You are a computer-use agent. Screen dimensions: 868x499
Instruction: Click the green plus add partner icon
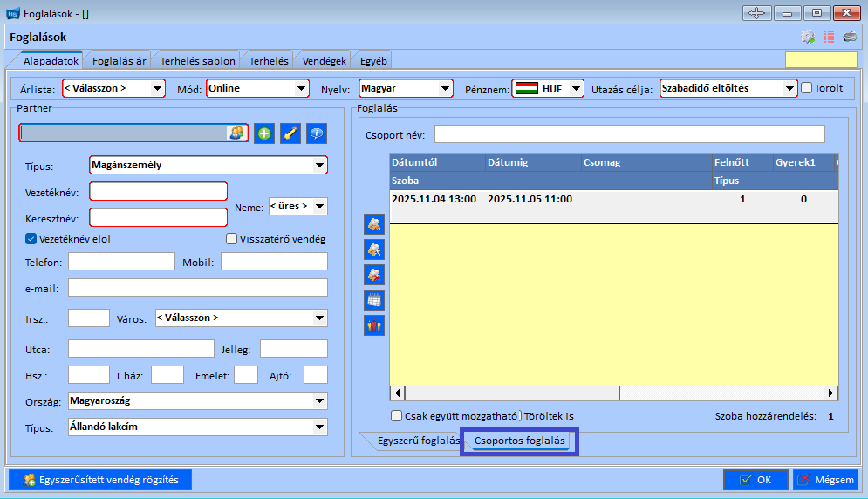pyautogui.click(x=264, y=133)
